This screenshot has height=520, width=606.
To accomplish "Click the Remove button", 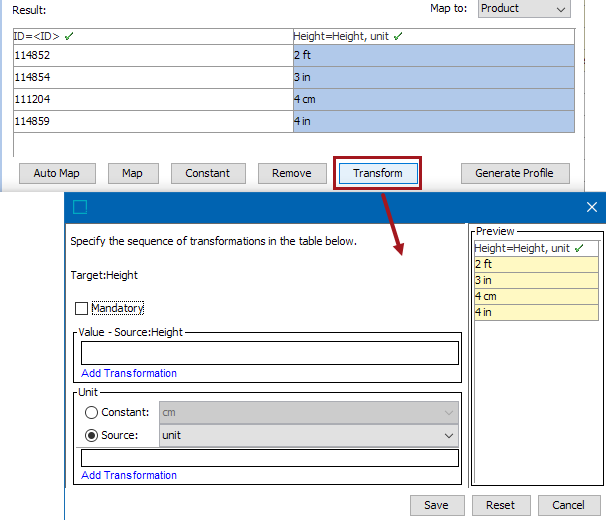I will 292,173.
